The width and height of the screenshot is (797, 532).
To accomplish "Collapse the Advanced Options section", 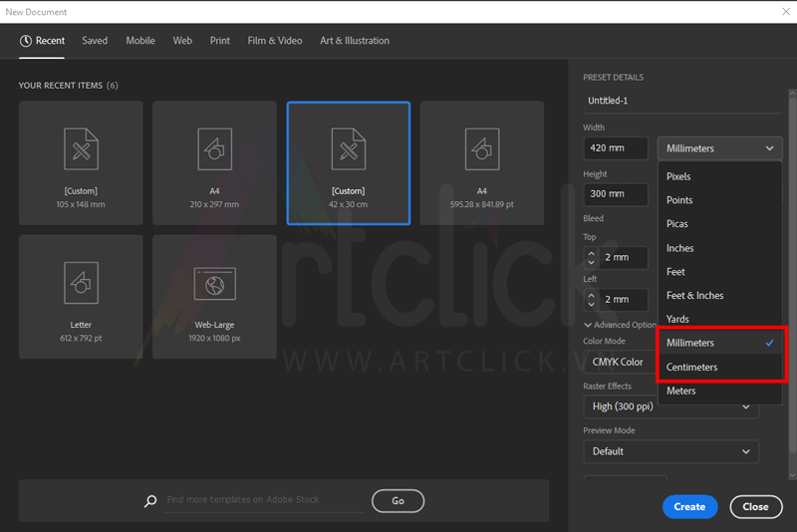I will pyautogui.click(x=589, y=325).
